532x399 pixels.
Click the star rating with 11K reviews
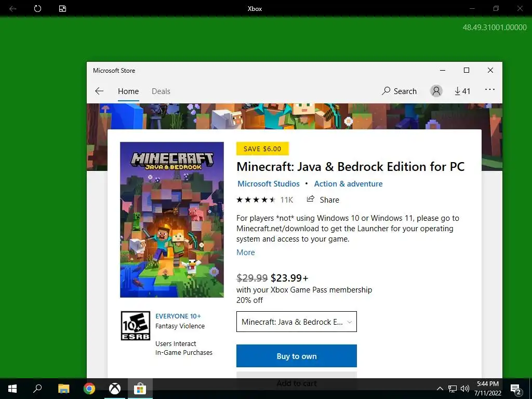pyautogui.click(x=264, y=199)
